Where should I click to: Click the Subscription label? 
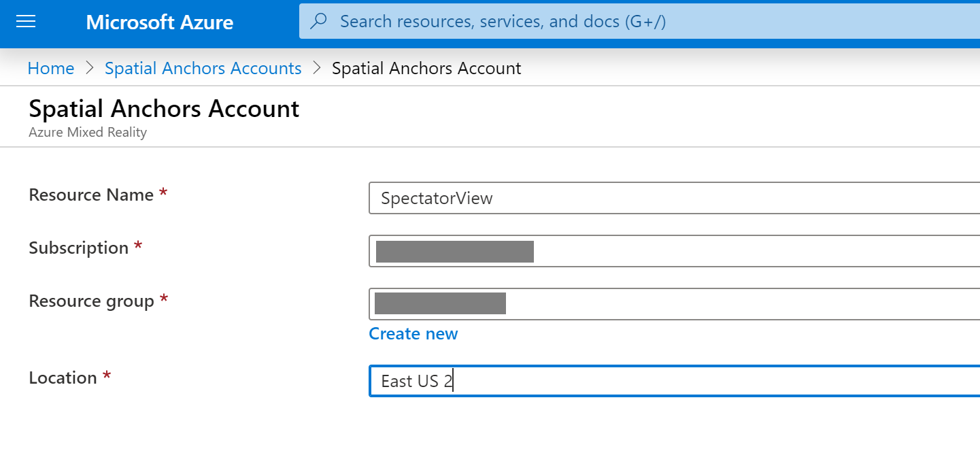79,248
